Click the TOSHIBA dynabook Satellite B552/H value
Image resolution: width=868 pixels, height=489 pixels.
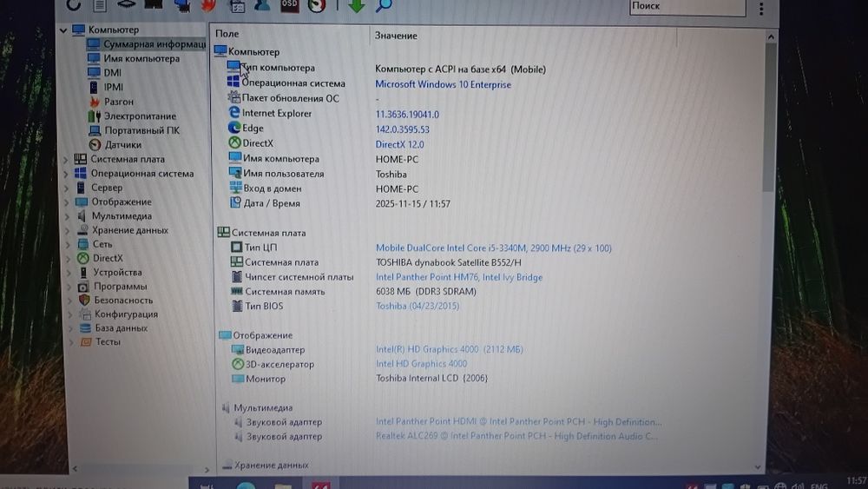(449, 262)
